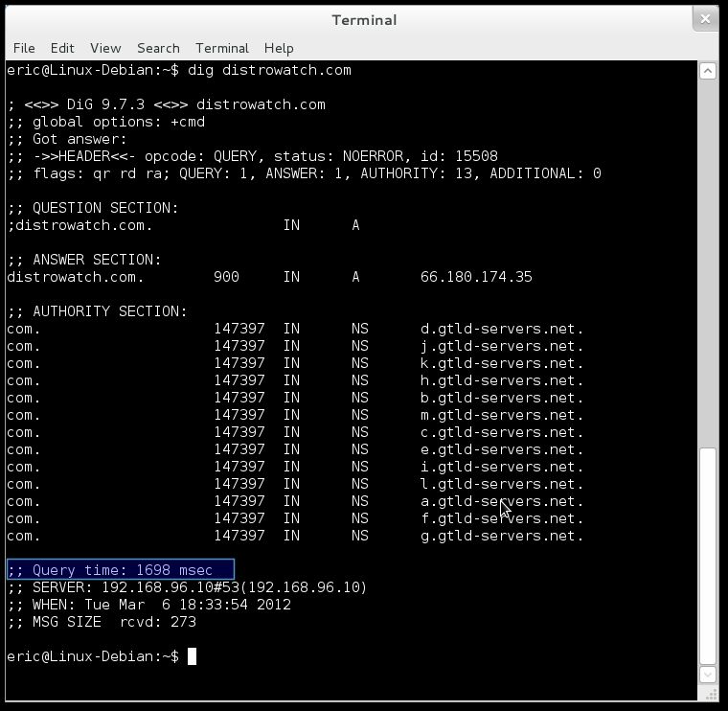Click the Terminal title bar text
728x711 pixels.
click(364, 20)
